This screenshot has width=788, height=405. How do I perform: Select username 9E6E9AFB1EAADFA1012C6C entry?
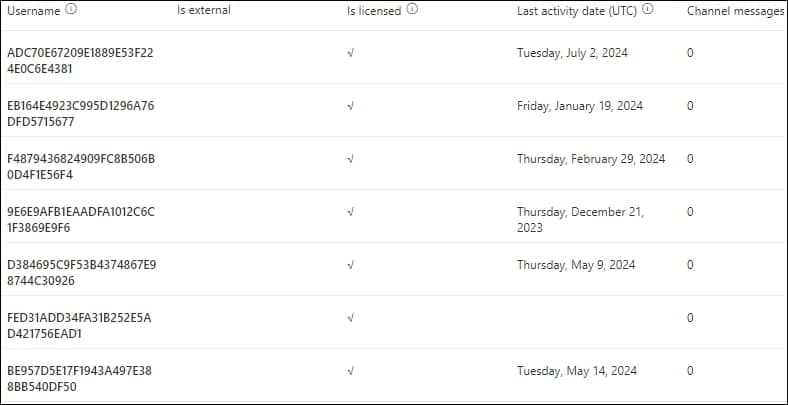tap(81, 220)
